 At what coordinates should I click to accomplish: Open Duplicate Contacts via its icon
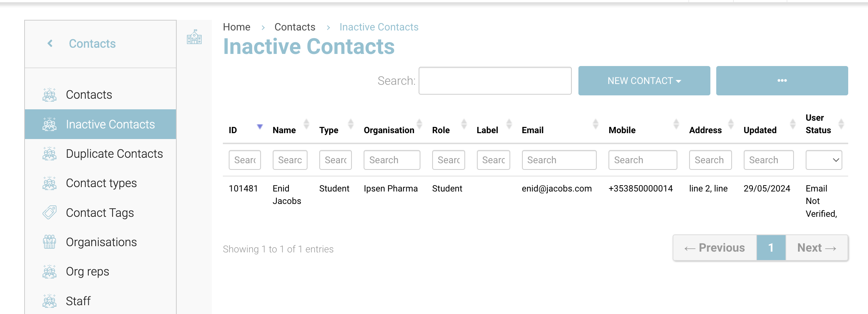[49, 154]
